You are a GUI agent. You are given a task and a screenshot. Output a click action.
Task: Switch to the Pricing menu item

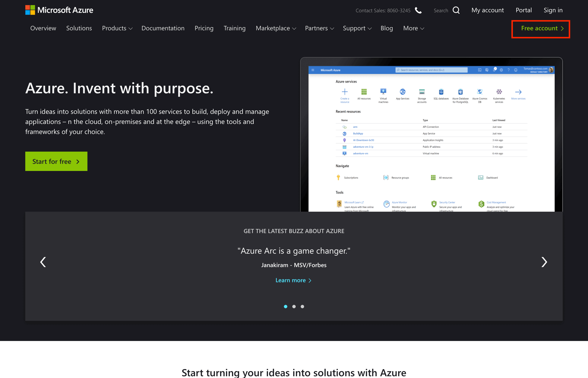point(204,28)
